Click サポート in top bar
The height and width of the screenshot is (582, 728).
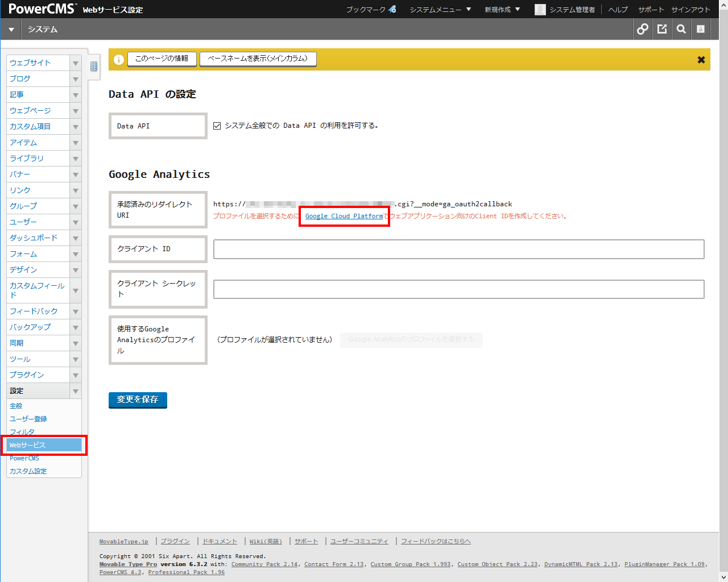pyautogui.click(x=651, y=10)
